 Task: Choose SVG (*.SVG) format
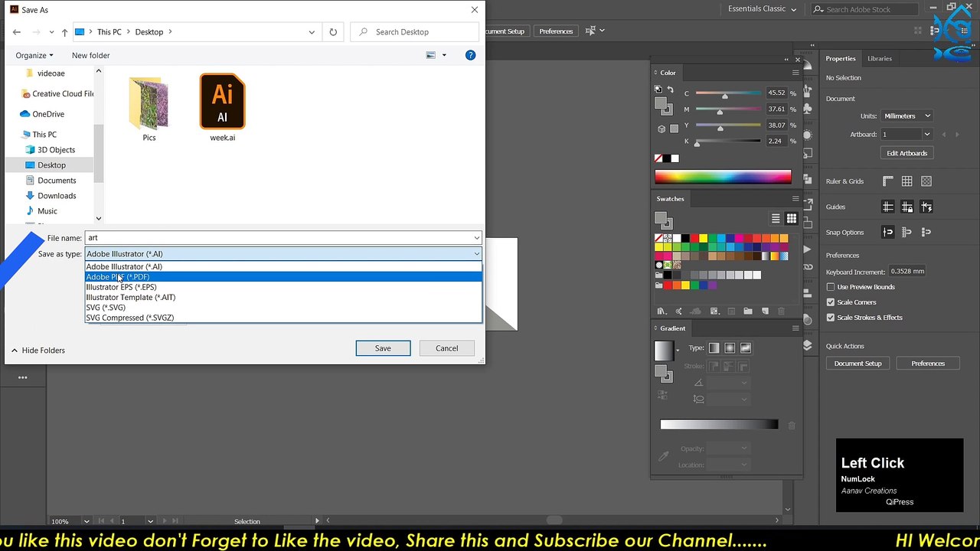(283, 308)
